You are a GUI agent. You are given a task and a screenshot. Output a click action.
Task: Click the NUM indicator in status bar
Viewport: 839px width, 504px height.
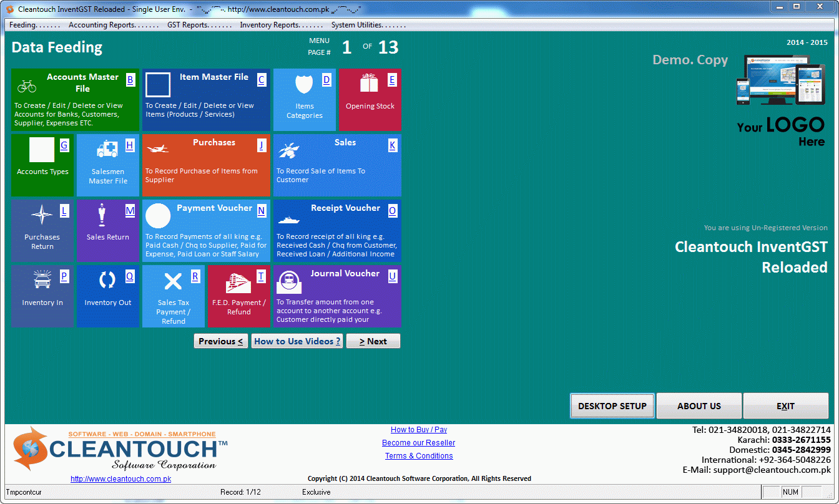(x=790, y=492)
